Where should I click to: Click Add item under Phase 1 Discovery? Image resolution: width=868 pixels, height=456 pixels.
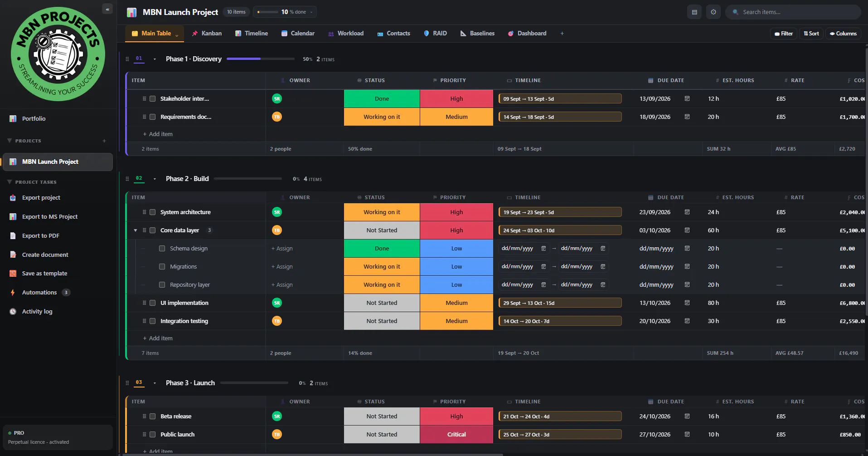[158, 134]
